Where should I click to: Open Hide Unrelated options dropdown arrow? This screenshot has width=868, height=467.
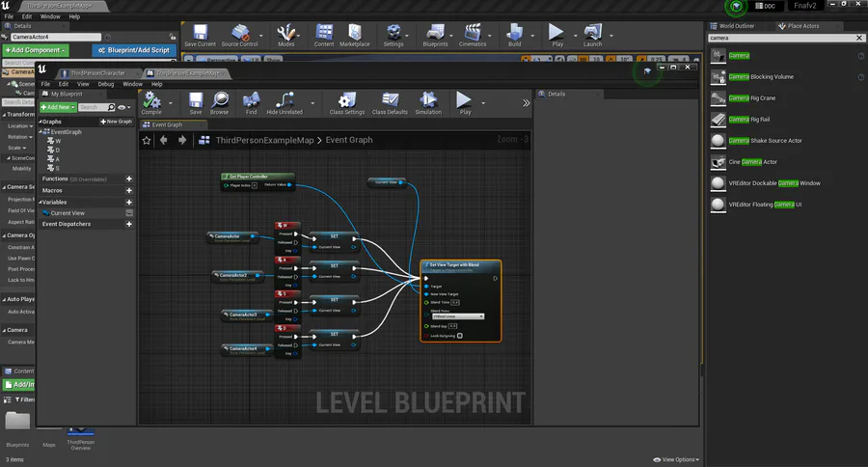[x=312, y=103]
